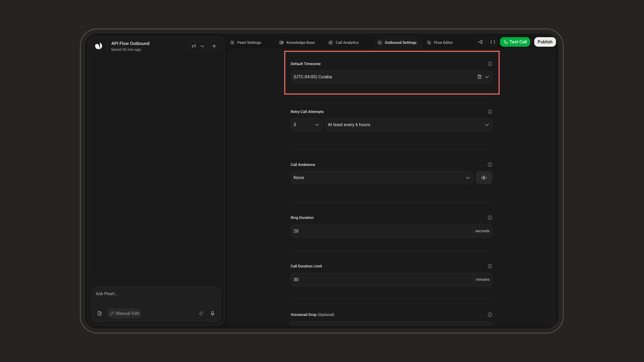644x362 pixels.
Task: Switch to the Pearl Settings tab
Action: point(246,42)
